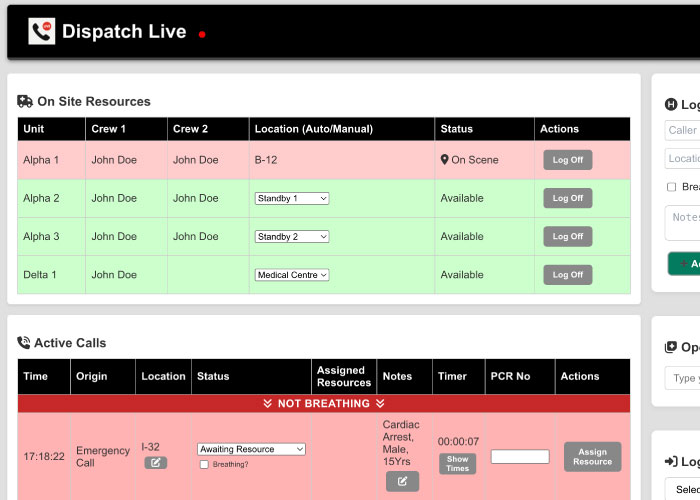Click the Dispatch Live phone logo
The image size is (700, 500).
coord(42,32)
